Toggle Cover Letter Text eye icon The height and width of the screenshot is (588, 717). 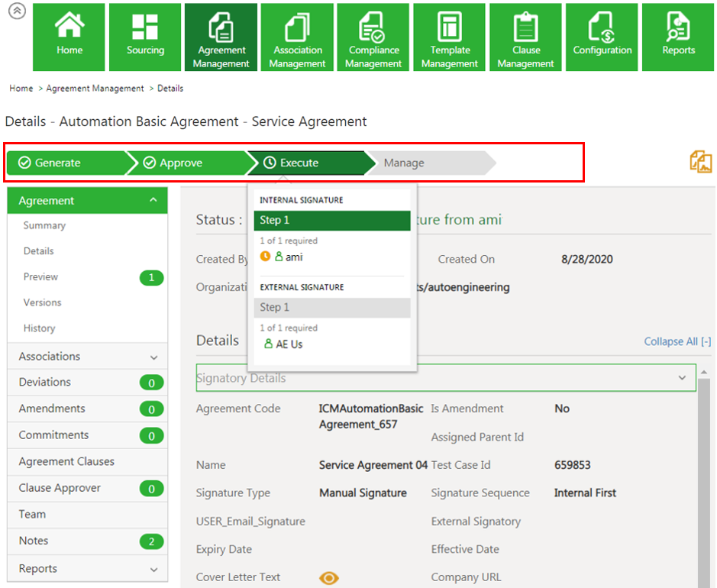coord(328,578)
